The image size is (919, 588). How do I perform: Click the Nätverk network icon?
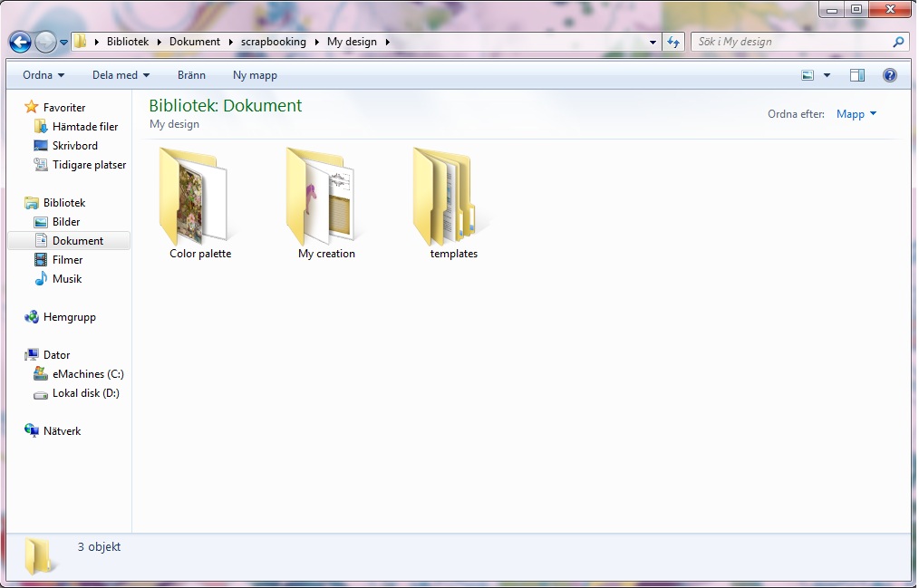point(31,430)
